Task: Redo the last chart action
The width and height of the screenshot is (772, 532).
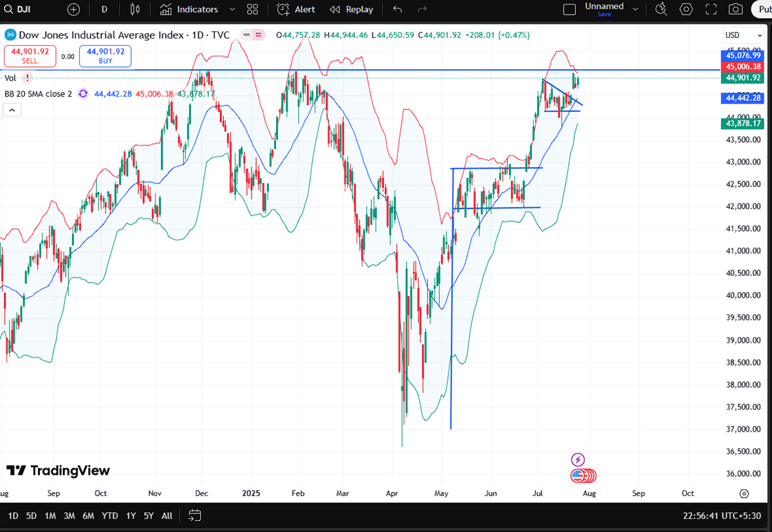Action: (422, 10)
